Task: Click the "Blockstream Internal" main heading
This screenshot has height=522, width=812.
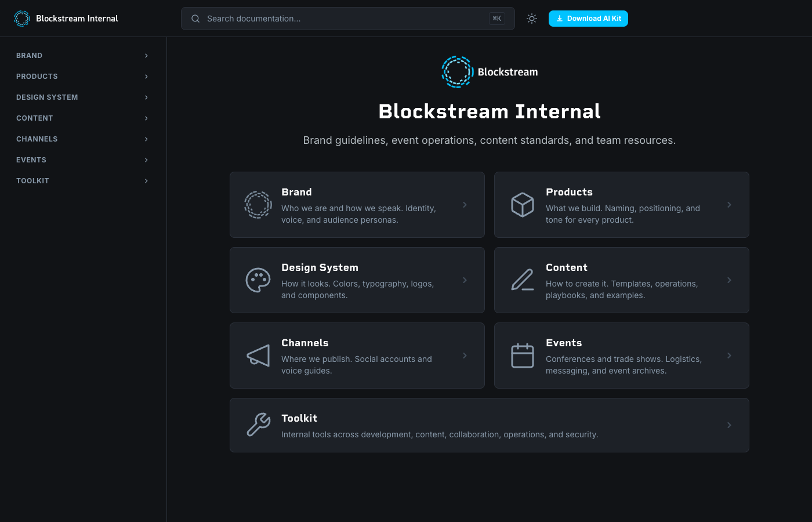Action: [490, 111]
